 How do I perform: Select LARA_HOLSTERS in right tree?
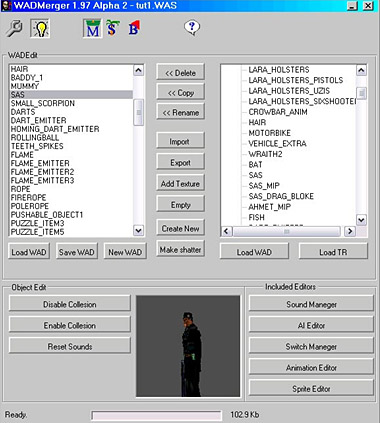coord(279,70)
